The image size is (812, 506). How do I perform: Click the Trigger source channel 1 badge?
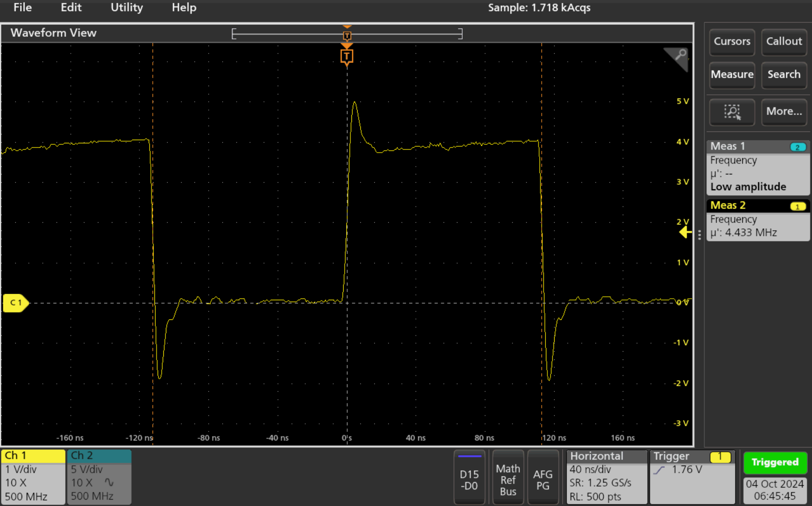pos(720,457)
